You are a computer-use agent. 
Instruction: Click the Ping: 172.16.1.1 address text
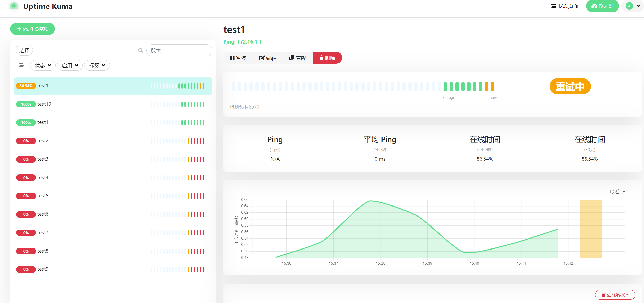click(x=242, y=42)
